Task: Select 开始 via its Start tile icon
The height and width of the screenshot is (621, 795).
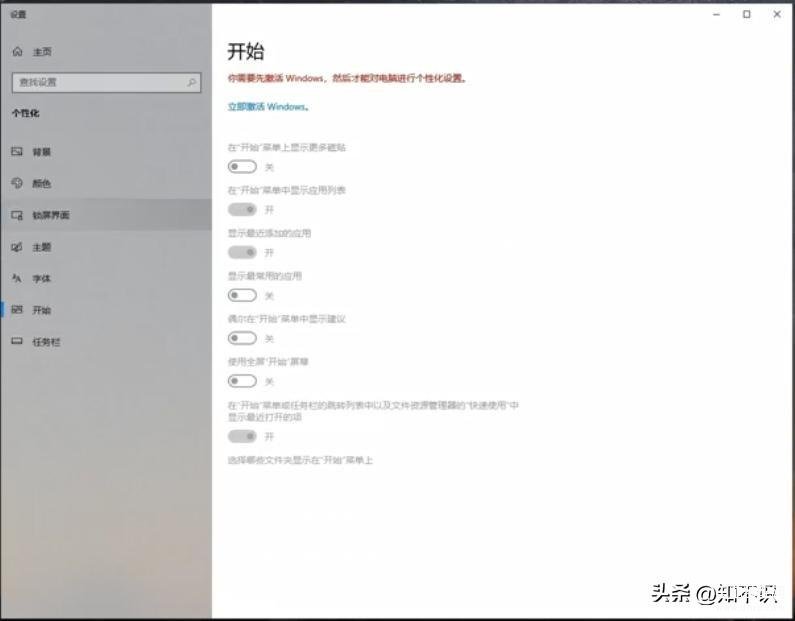Action: (17, 310)
